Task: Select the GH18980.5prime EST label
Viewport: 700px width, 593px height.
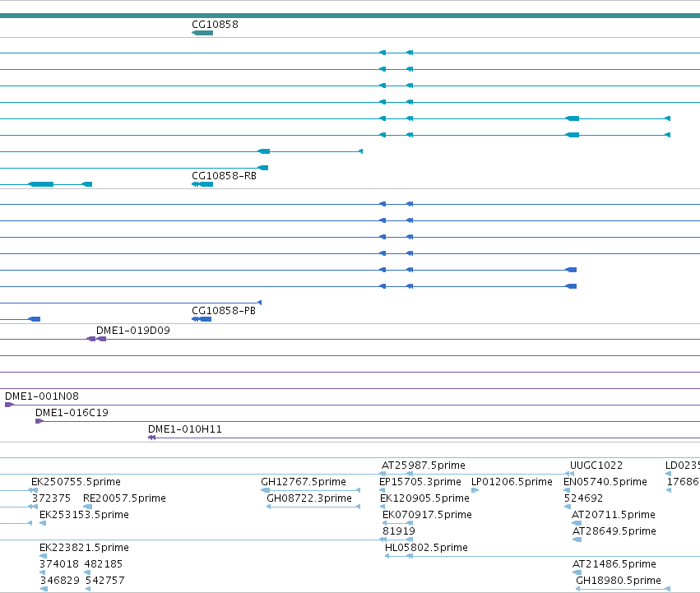Action: click(619, 581)
